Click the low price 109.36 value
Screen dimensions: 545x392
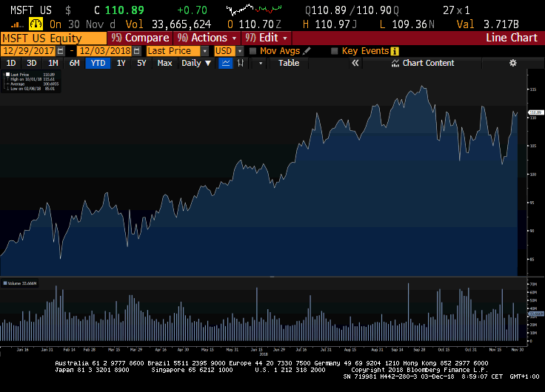(410, 24)
